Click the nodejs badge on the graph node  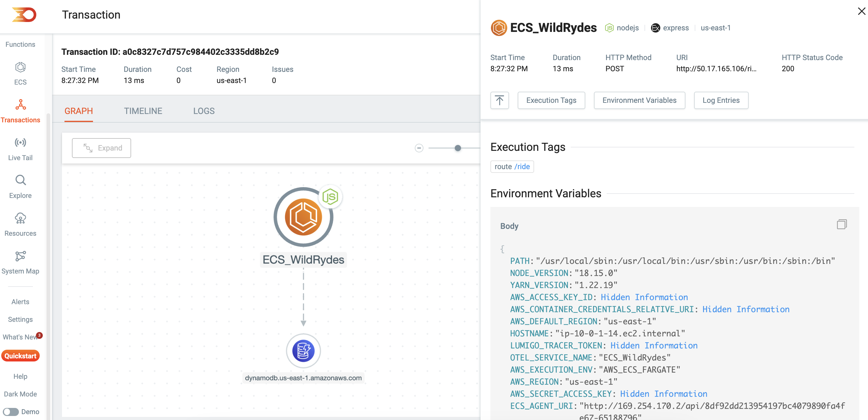[x=330, y=197]
